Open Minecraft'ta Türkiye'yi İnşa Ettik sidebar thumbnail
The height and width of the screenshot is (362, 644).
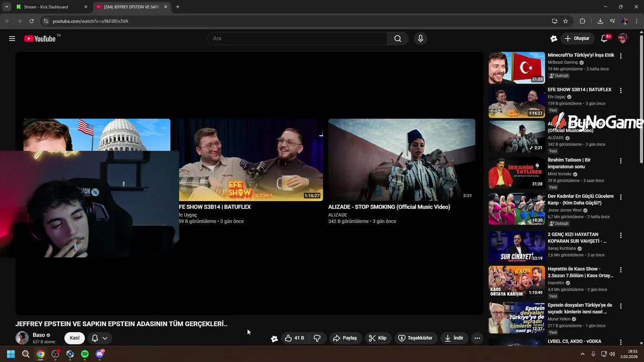(x=517, y=67)
